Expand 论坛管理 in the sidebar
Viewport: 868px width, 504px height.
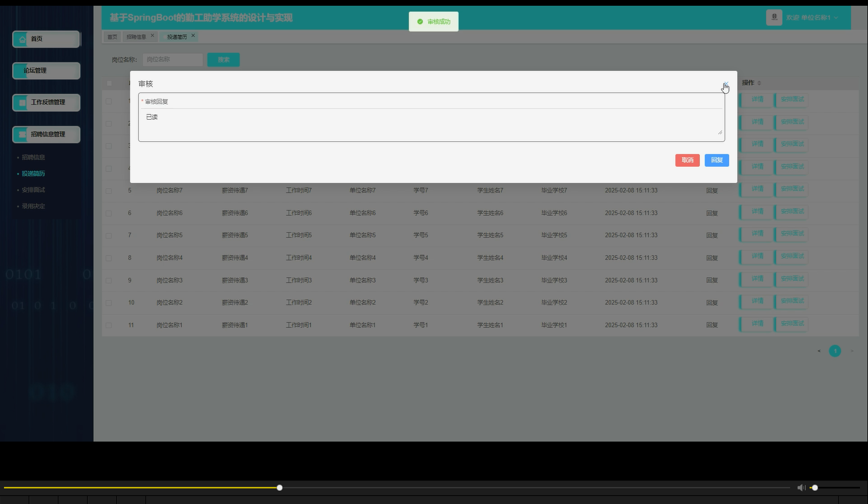[46, 71]
